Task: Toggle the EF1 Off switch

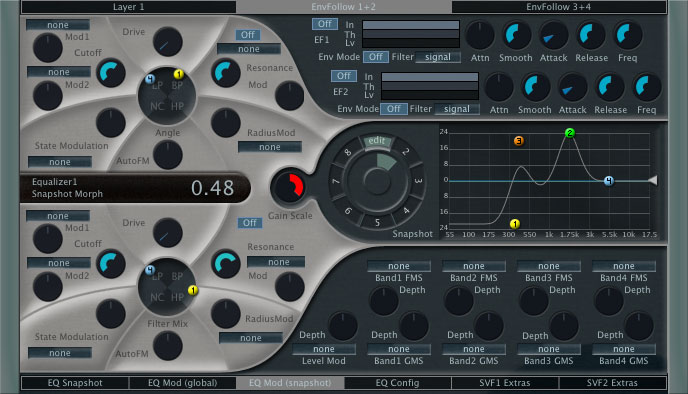Action: [x=325, y=24]
